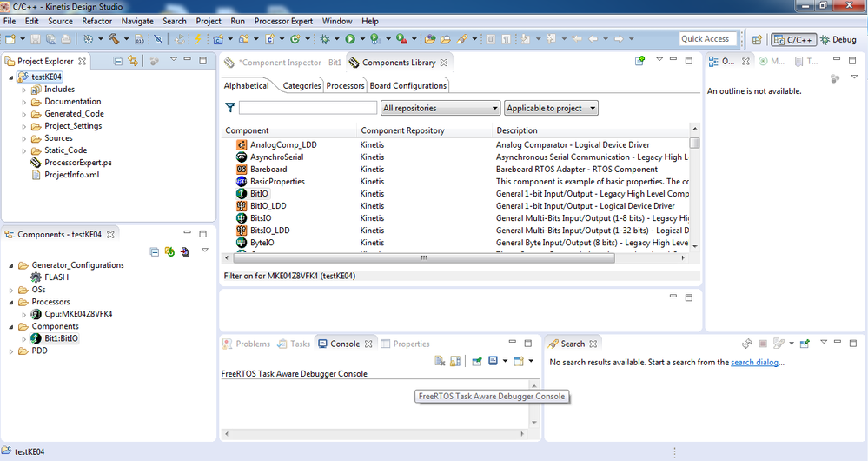The height and width of the screenshot is (461, 868).
Task: Switch to the Component Inspector - Bit1 tab
Action: point(283,63)
